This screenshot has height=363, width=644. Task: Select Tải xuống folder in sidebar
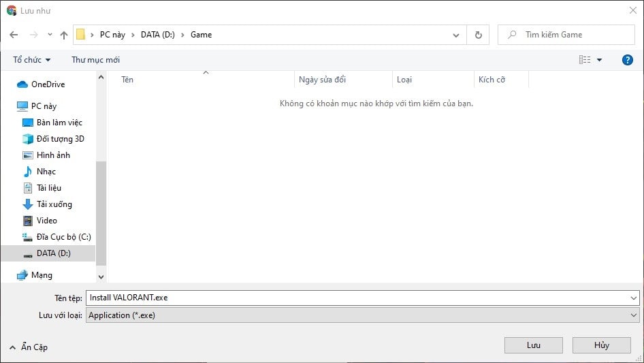54,204
